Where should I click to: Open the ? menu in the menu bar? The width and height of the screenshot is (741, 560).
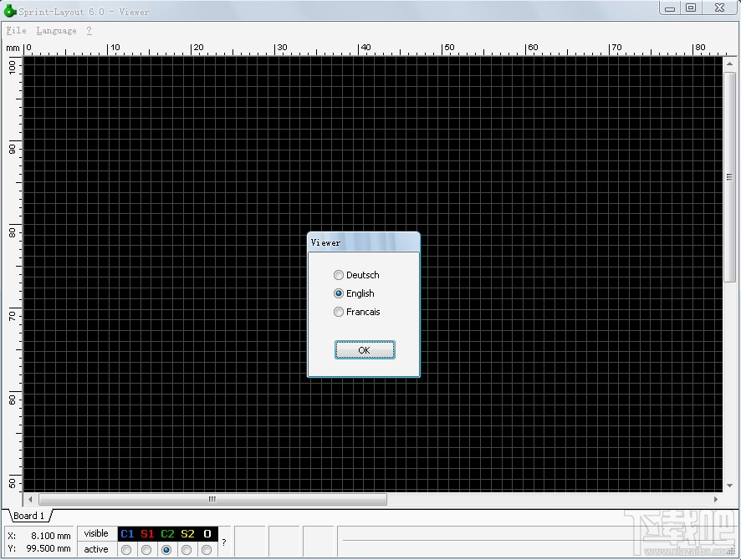[x=87, y=29]
